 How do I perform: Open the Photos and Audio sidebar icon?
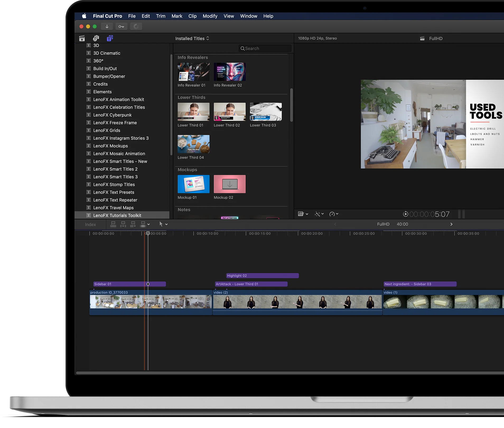(96, 38)
